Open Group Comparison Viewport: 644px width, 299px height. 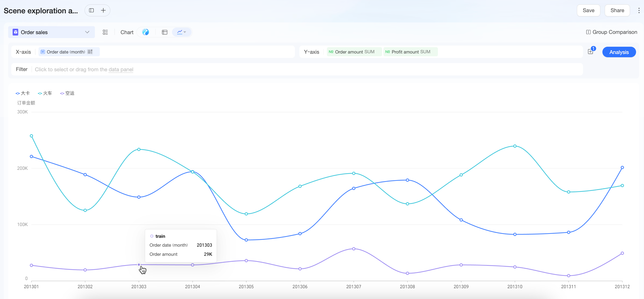pyautogui.click(x=612, y=32)
